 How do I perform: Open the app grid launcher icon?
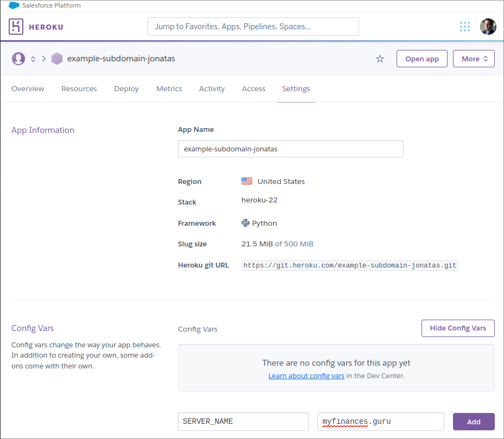[465, 27]
